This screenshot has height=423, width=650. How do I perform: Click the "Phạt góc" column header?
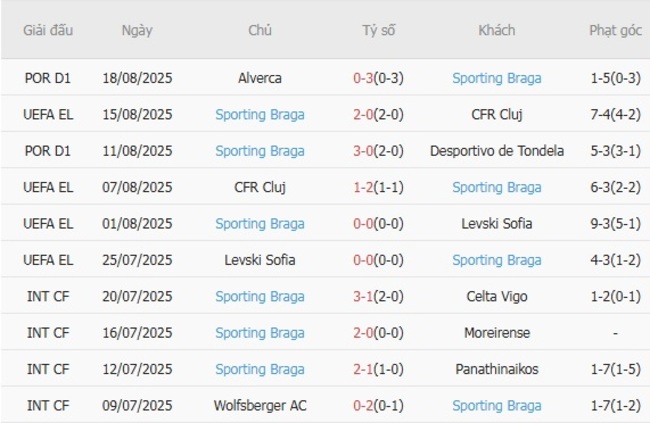point(615,30)
